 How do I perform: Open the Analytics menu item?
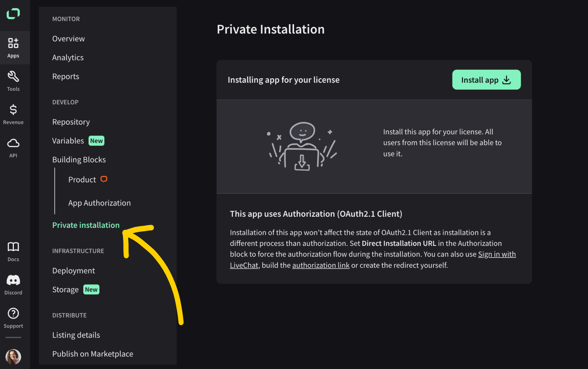(x=68, y=58)
